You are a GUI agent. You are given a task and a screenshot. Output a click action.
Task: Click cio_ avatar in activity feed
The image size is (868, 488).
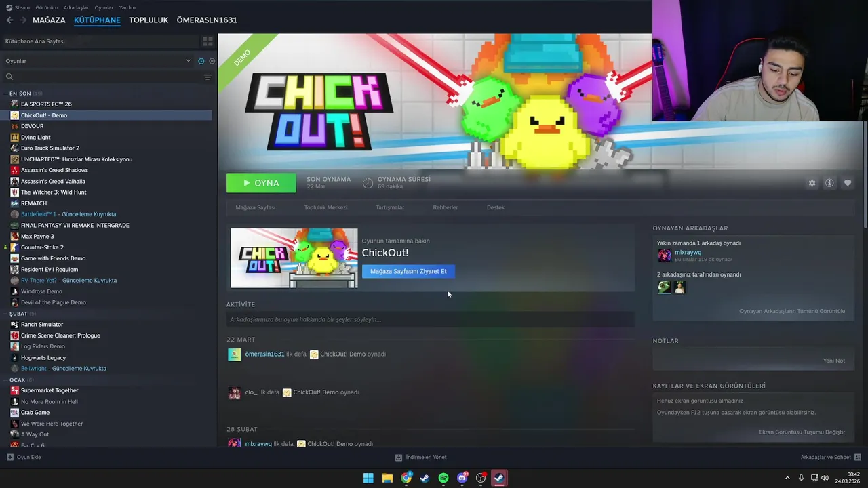click(x=235, y=392)
